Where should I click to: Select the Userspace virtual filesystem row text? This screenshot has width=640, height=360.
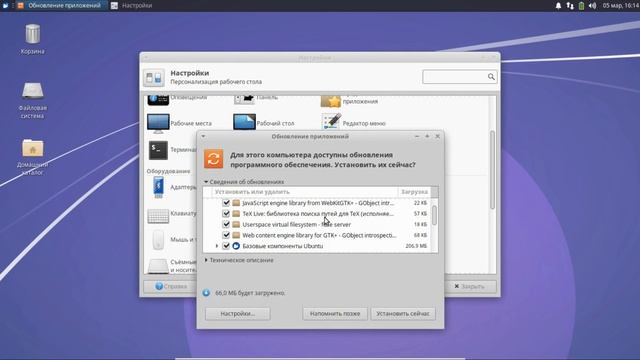296,224
